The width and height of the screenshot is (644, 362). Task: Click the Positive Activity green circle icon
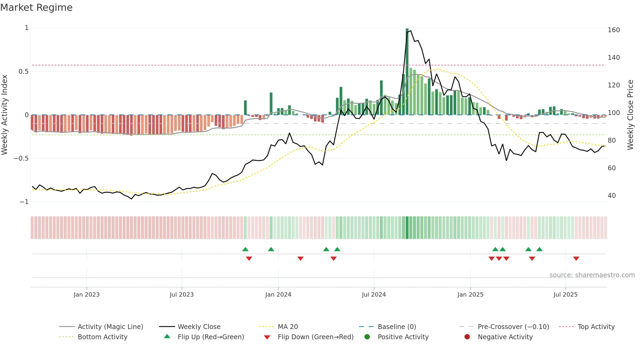pos(367,337)
